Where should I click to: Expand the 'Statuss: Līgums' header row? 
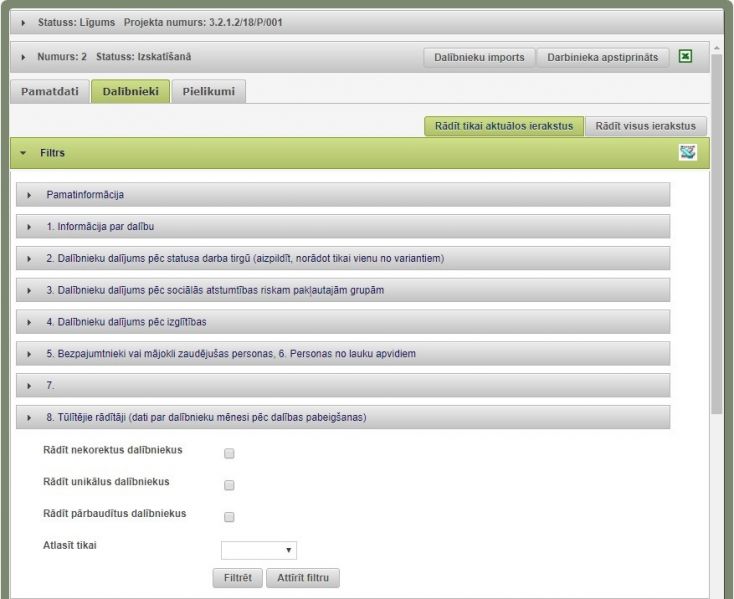[367, 22]
